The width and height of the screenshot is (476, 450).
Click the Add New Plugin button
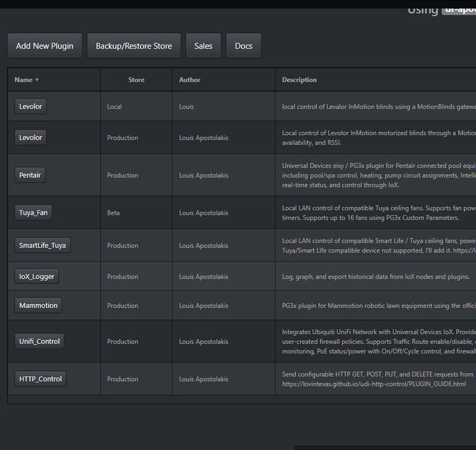[44, 46]
